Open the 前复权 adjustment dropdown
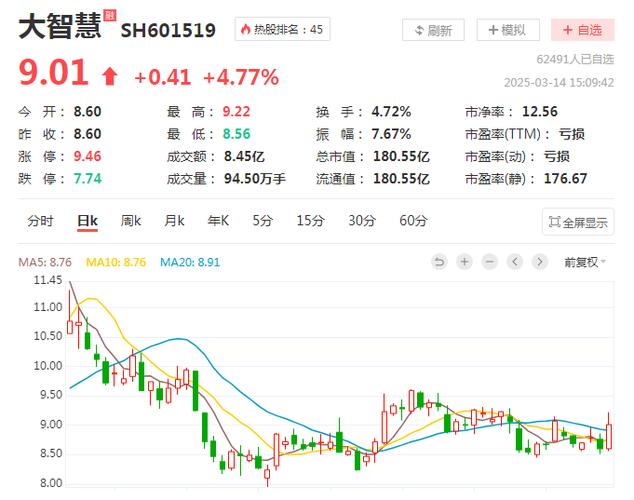The image size is (634, 500). (x=584, y=262)
